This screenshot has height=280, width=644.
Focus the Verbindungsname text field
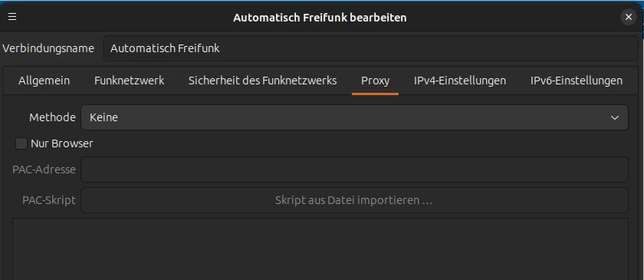click(371, 48)
